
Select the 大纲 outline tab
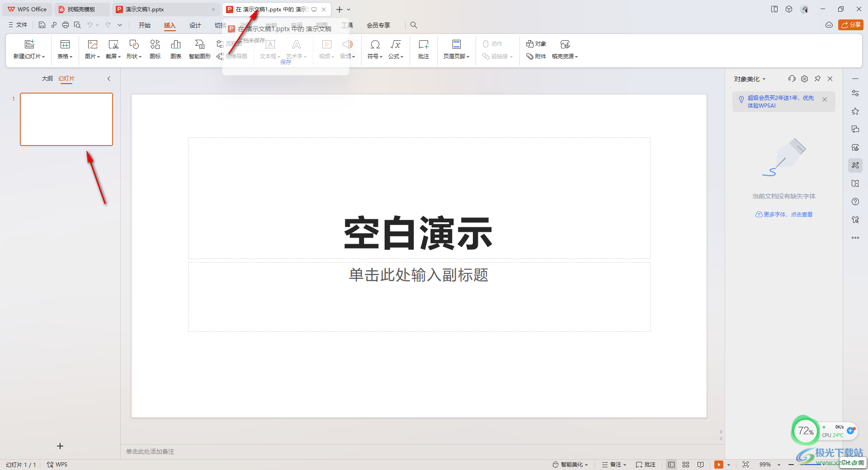point(47,79)
